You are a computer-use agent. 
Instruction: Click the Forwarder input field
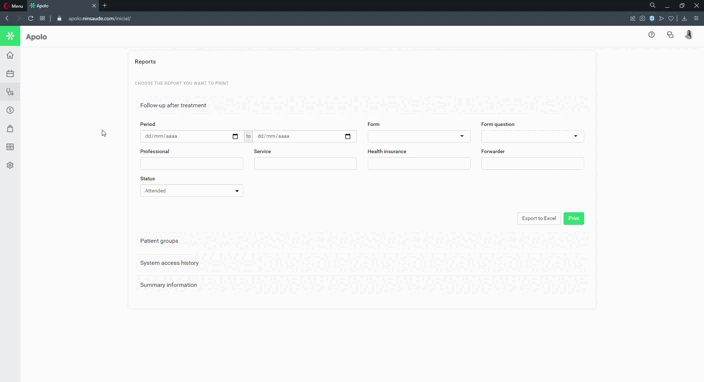532,163
